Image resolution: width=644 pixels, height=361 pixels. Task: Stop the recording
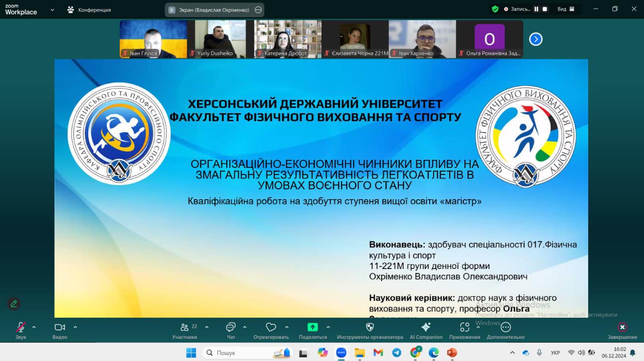pyautogui.click(x=545, y=9)
